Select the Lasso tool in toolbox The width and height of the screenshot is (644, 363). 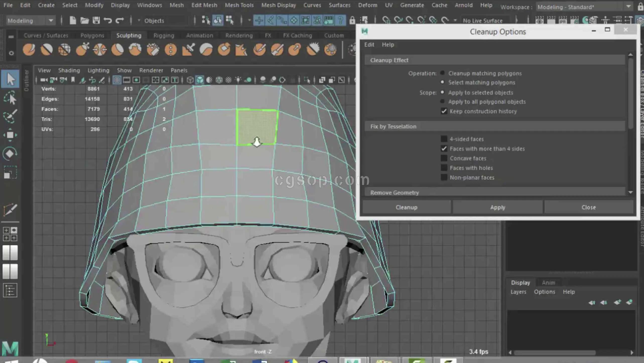(10, 98)
